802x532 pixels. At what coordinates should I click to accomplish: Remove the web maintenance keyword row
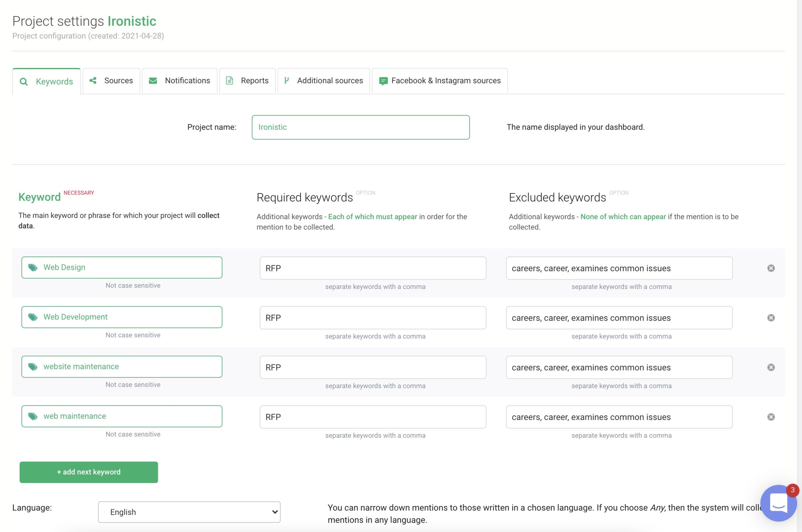point(771,417)
